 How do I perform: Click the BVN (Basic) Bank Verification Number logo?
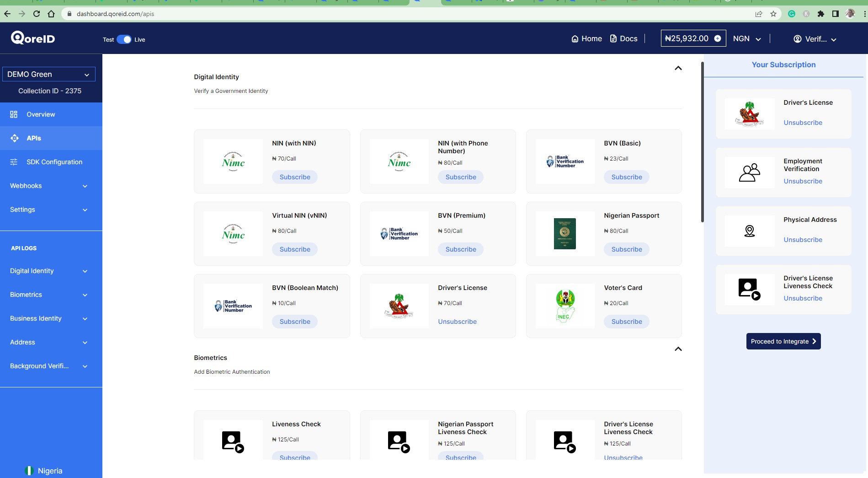click(x=565, y=161)
